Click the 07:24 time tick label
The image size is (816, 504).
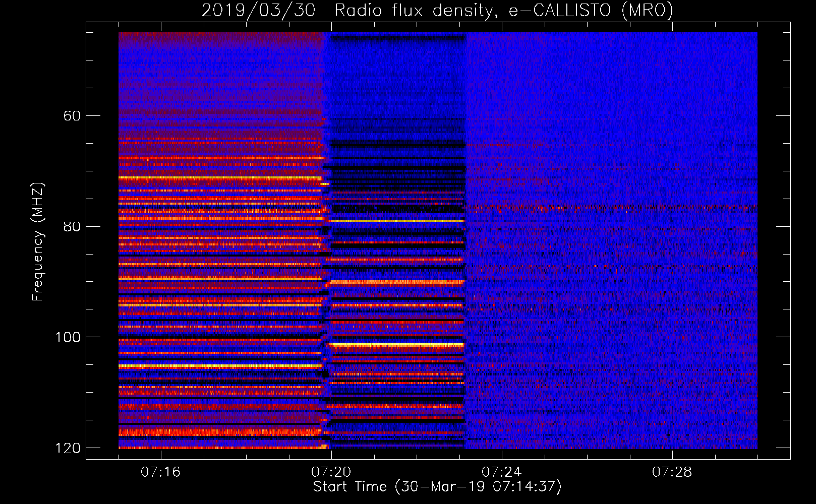[x=502, y=472]
